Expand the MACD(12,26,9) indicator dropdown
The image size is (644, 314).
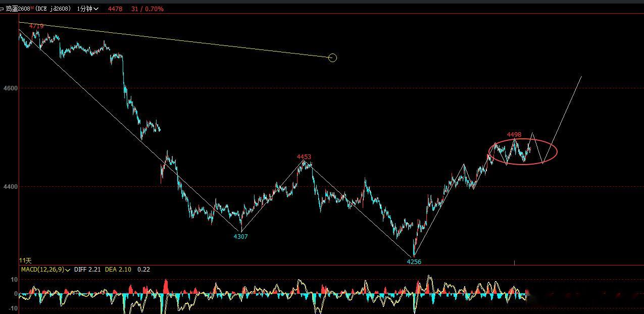(45, 270)
